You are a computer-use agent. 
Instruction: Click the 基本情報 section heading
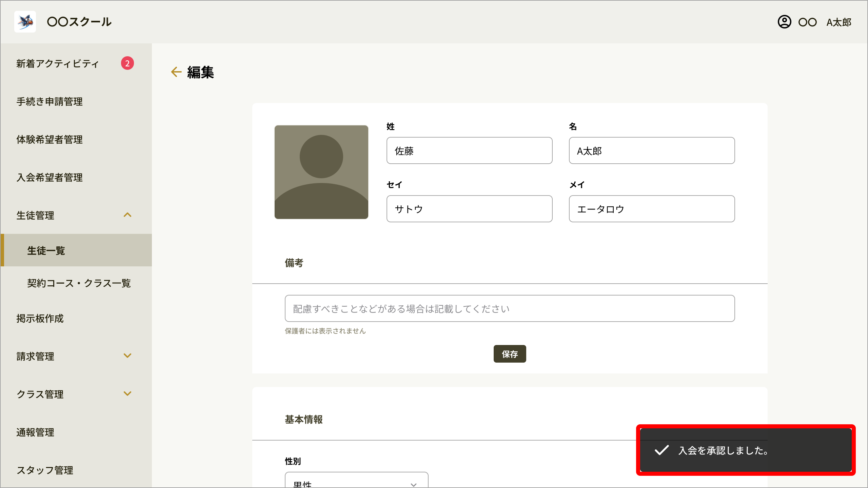coord(304,420)
